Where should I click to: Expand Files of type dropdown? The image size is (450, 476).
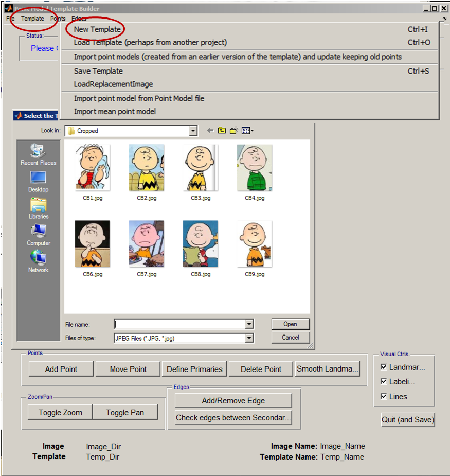click(x=249, y=338)
